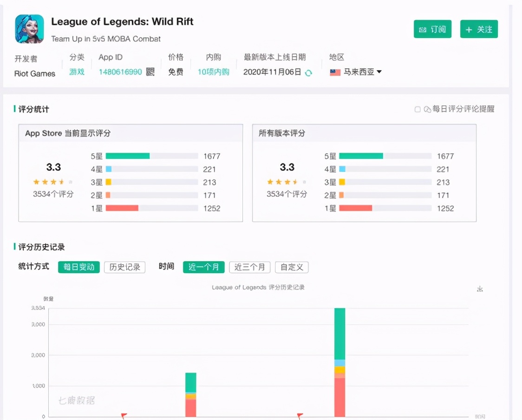Viewport: 522px width, 420px height.
Task: Follow the app with the 关注 button
Action: click(479, 29)
